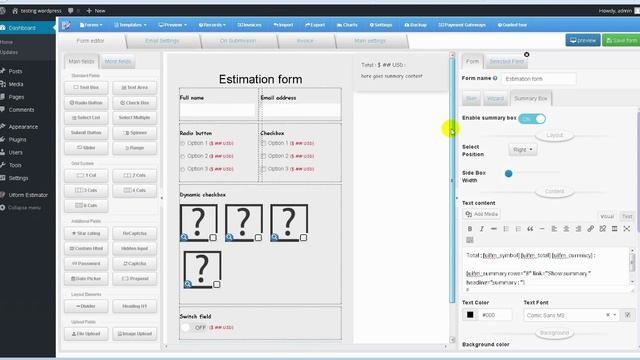
Task: Insert link icon in text editor
Action: (590, 229)
